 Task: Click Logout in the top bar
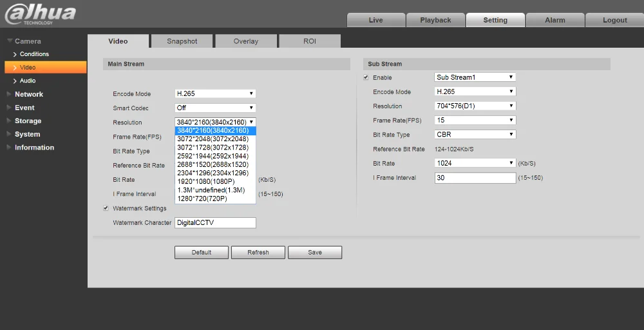[x=615, y=20]
